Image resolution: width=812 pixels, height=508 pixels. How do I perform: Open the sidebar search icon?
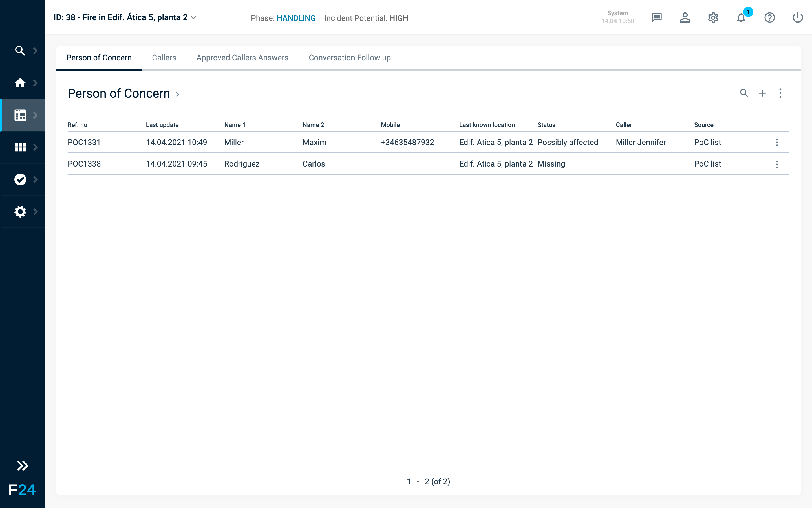(20, 51)
